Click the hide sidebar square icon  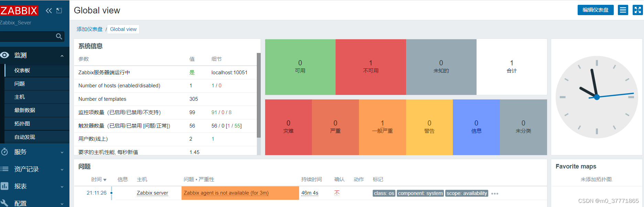pyautogui.click(x=59, y=11)
